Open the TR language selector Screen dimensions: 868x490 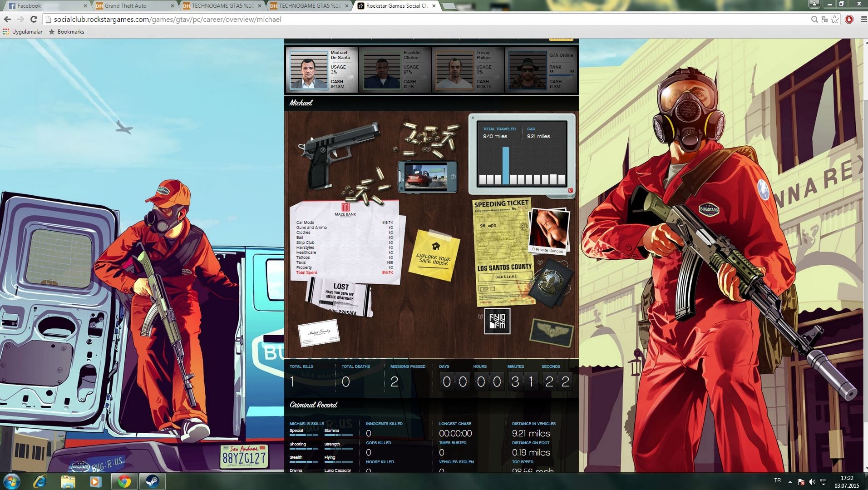click(777, 480)
